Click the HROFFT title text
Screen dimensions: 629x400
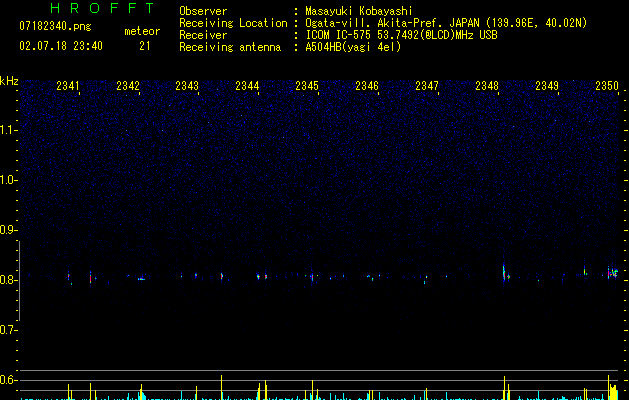tap(103, 8)
